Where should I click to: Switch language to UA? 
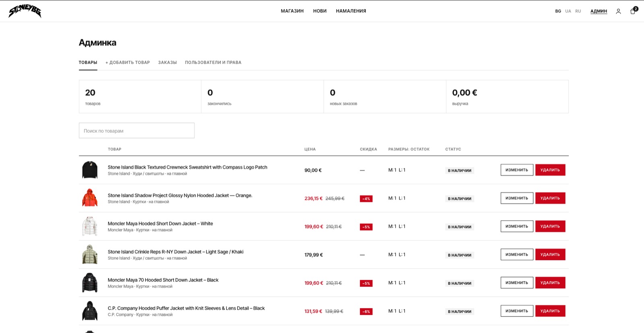tap(568, 11)
